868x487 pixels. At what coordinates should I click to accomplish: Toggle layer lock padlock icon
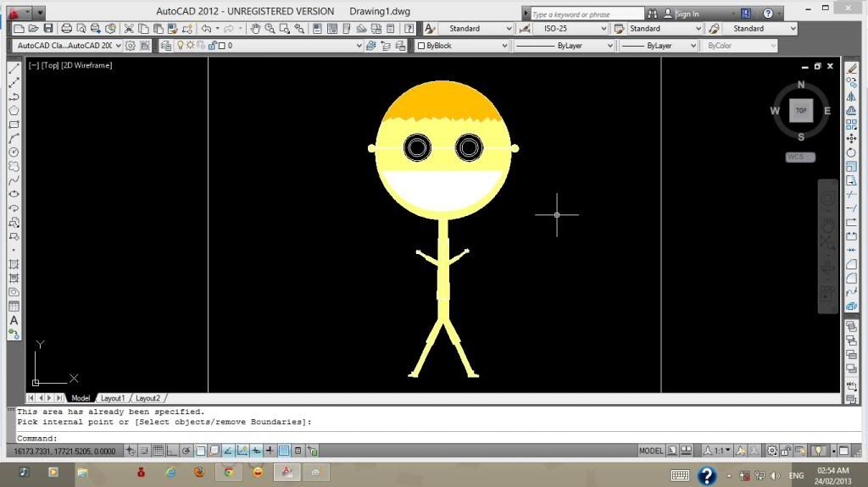click(212, 46)
